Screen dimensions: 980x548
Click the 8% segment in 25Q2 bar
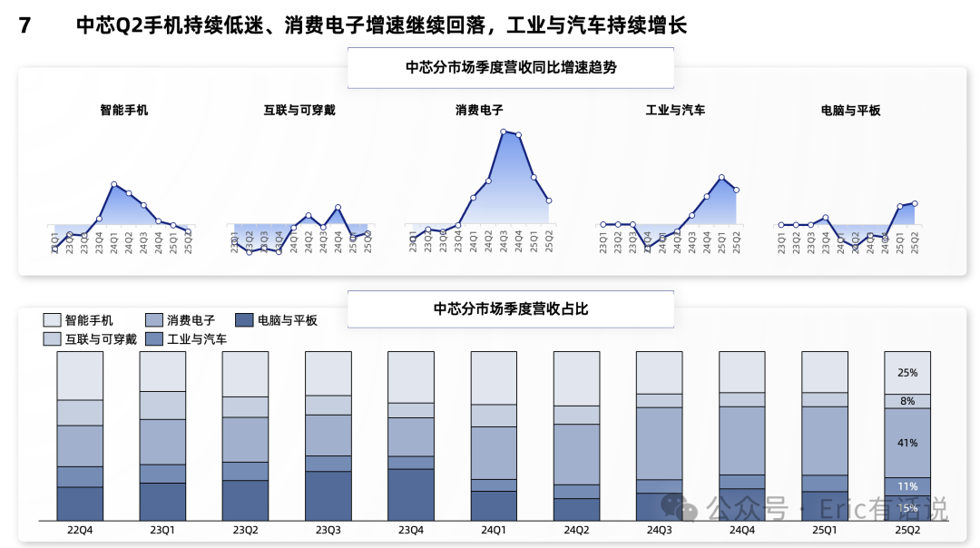(907, 401)
